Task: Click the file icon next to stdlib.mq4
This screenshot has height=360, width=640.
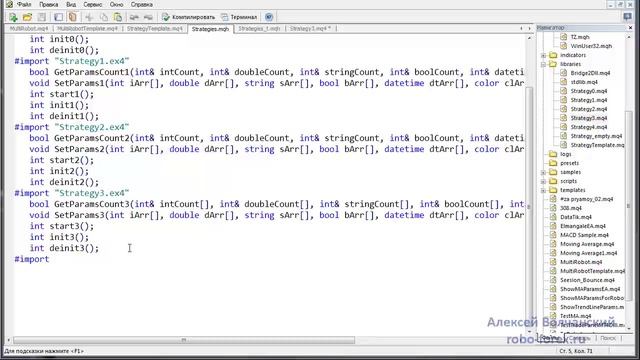Action: point(564,82)
